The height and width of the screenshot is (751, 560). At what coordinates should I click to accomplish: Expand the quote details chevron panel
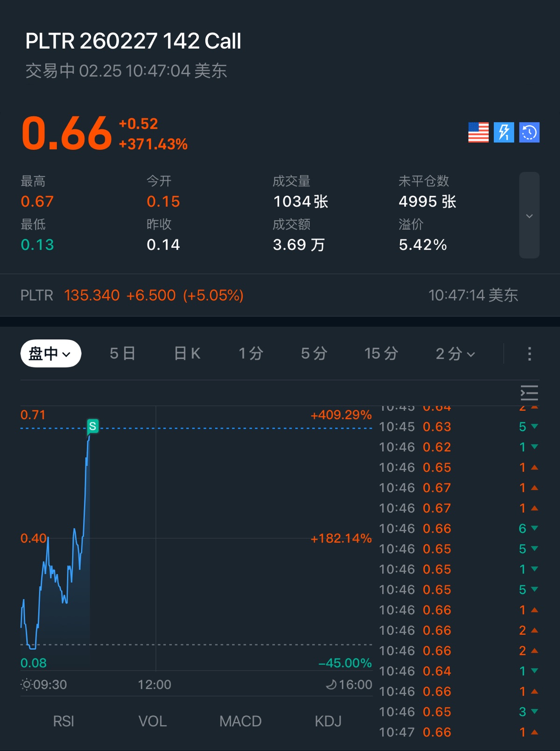point(529,215)
